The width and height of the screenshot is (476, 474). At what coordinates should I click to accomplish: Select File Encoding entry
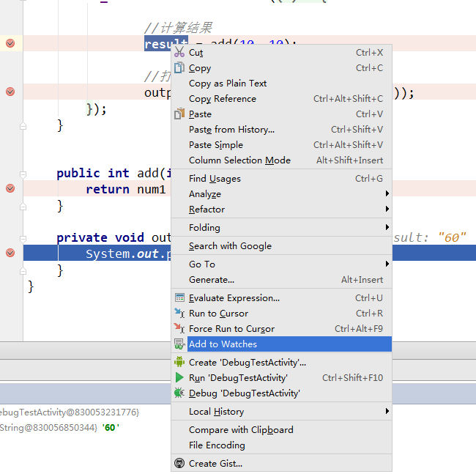pyautogui.click(x=281, y=445)
